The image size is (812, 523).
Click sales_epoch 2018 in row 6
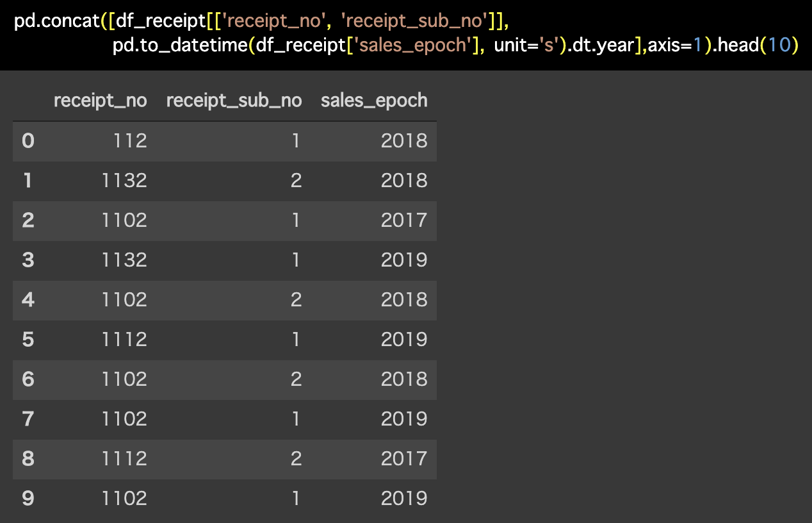[404, 379]
